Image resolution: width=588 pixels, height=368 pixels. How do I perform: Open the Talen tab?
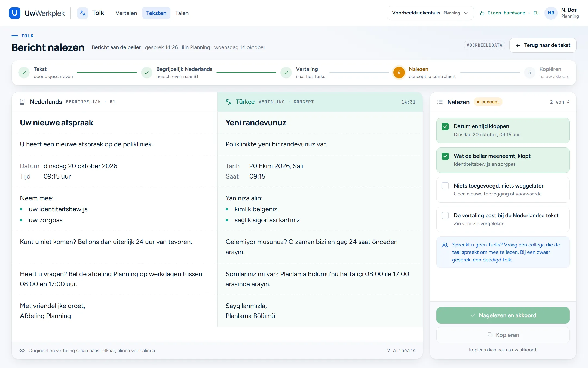182,13
